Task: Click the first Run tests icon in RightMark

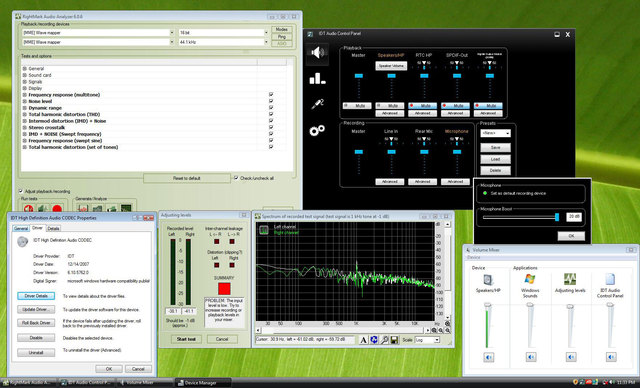Action: 28,209
